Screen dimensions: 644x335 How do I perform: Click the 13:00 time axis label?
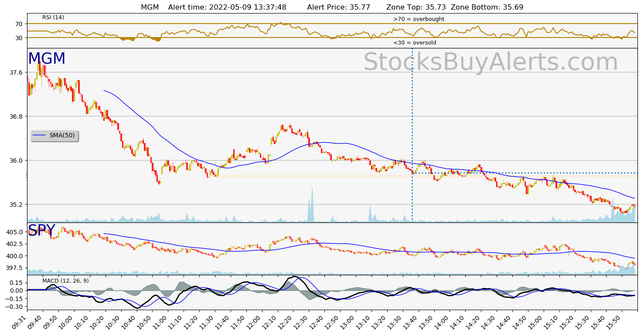pos(349,322)
